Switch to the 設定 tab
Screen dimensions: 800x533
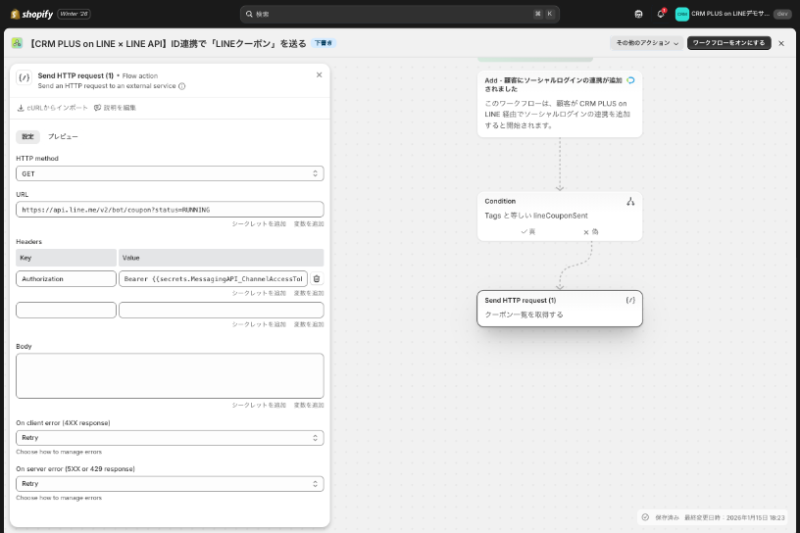pyautogui.click(x=28, y=137)
